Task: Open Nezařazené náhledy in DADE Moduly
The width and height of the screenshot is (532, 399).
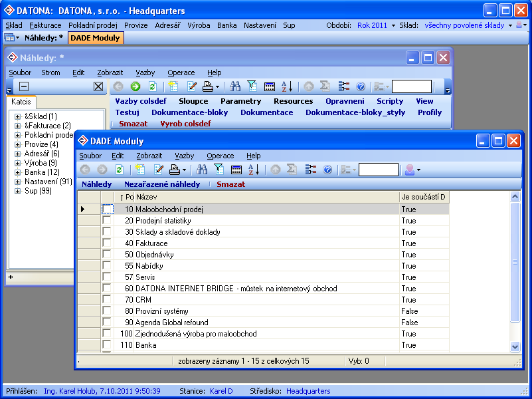Action: click(x=162, y=184)
